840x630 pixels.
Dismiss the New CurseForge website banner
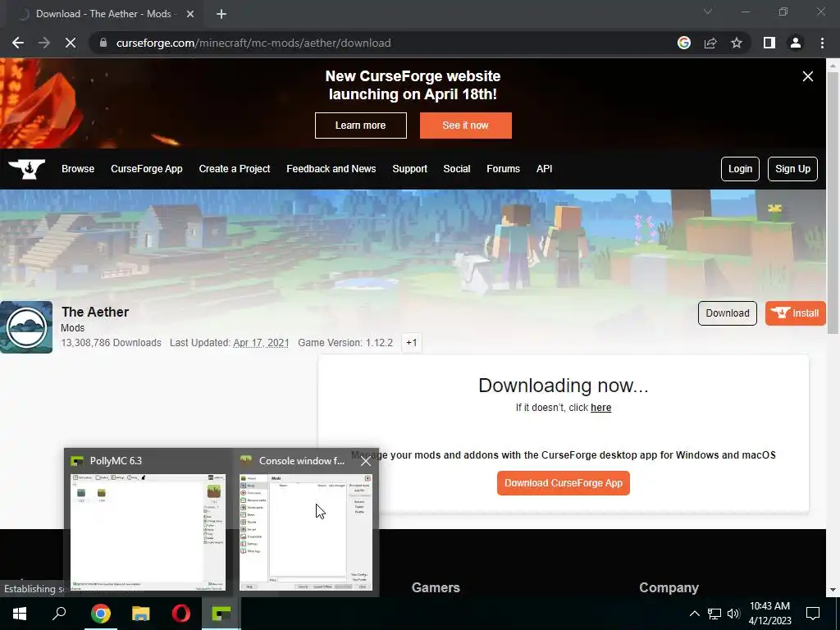coord(808,76)
